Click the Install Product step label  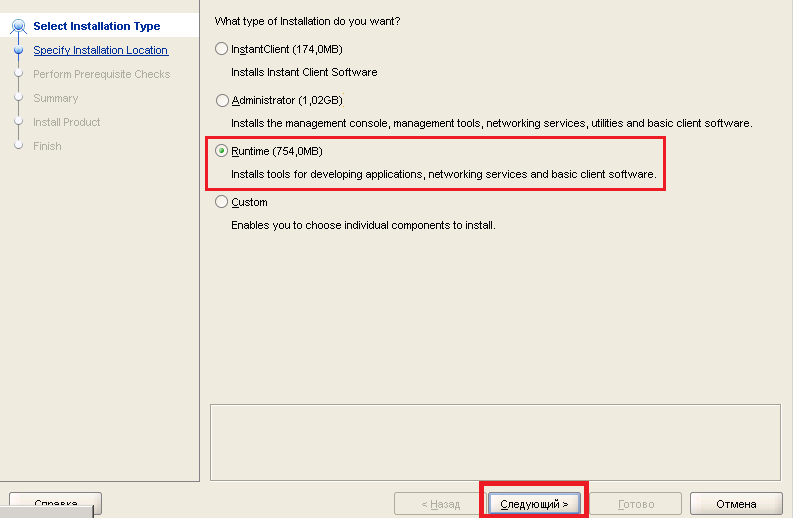click(66, 122)
